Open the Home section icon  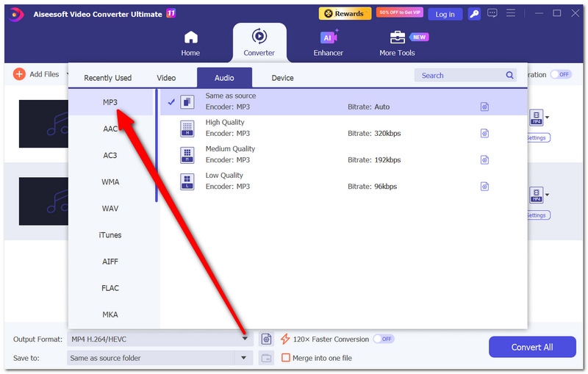click(x=190, y=37)
